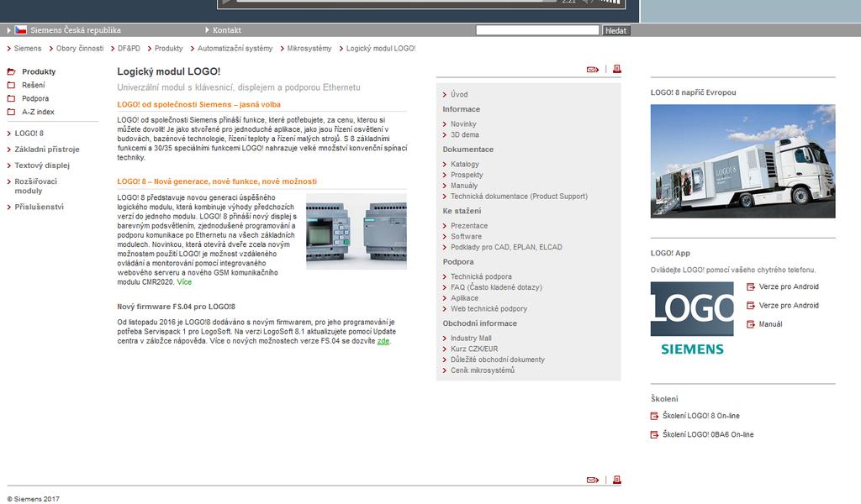Open Školení LOGO! 8 On-line link
Image resolution: width=861 pixels, height=504 pixels.
[x=700, y=416]
